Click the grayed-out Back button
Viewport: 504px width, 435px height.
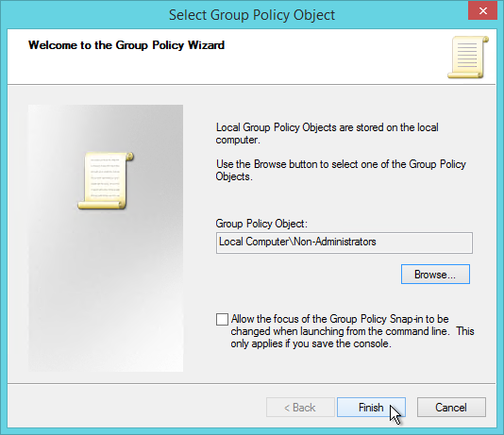tap(300, 408)
